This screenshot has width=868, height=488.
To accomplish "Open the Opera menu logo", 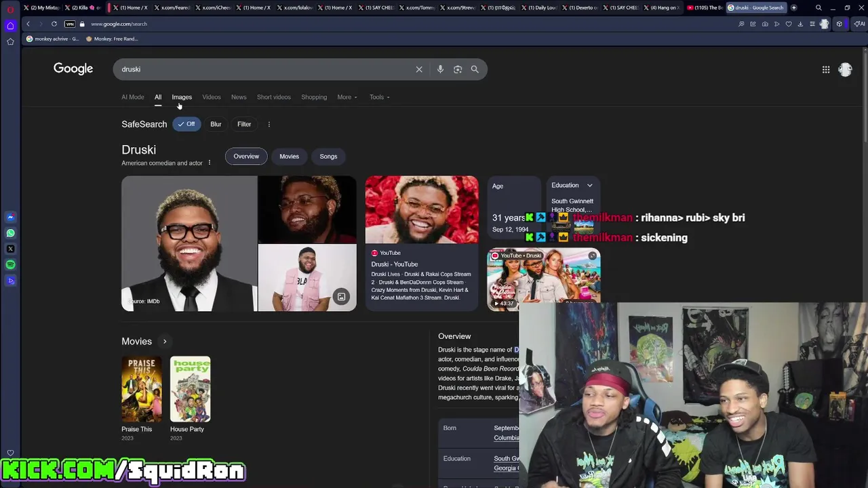I will point(10,9).
